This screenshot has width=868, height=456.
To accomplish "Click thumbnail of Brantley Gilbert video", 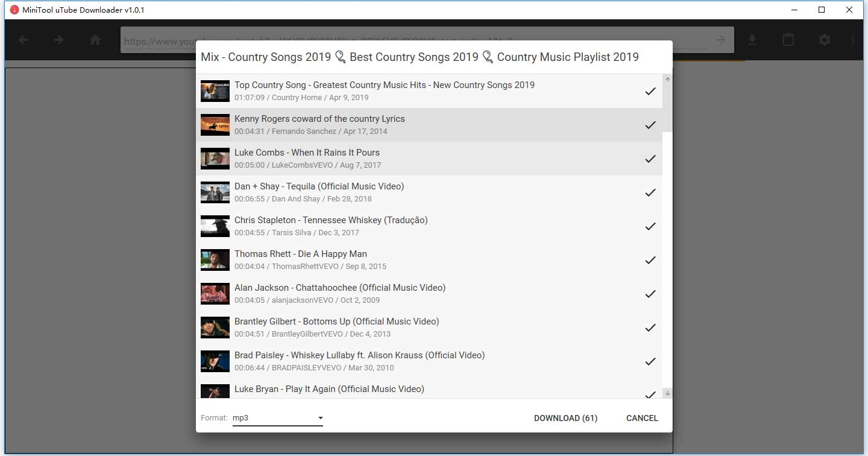I will 215,328.
